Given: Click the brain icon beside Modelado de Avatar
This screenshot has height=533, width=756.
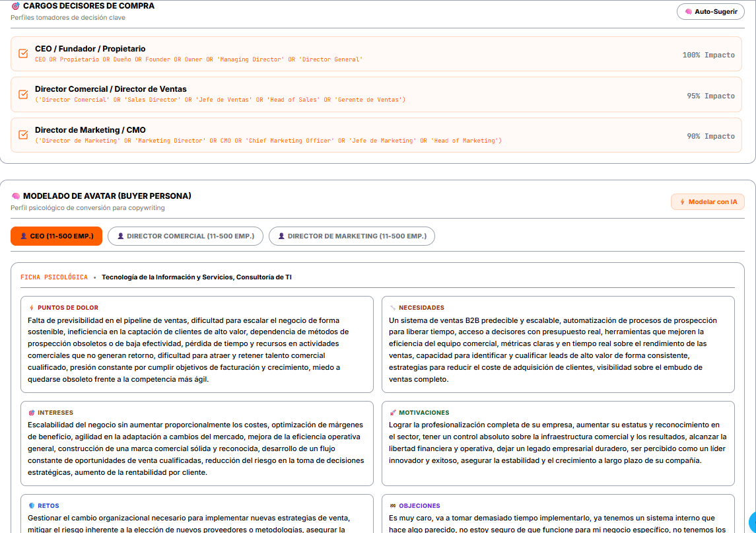Looking at the screenshot, I should (16, 196).
